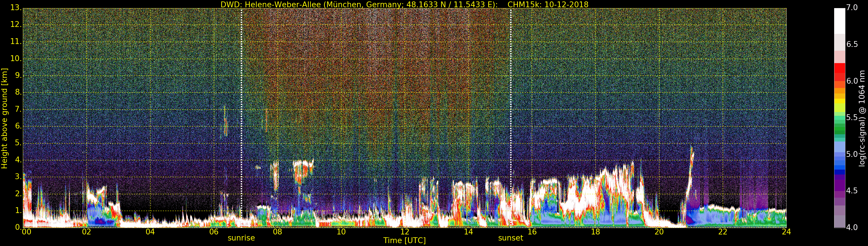Click the time axis tick label '04'
Viewport: 868px width, 246px height.
pos(150,232)
